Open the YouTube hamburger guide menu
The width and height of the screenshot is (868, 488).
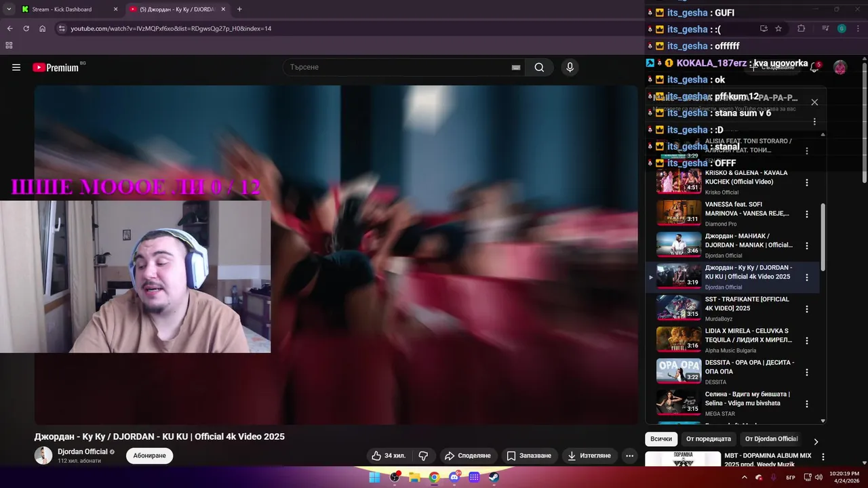16,67
